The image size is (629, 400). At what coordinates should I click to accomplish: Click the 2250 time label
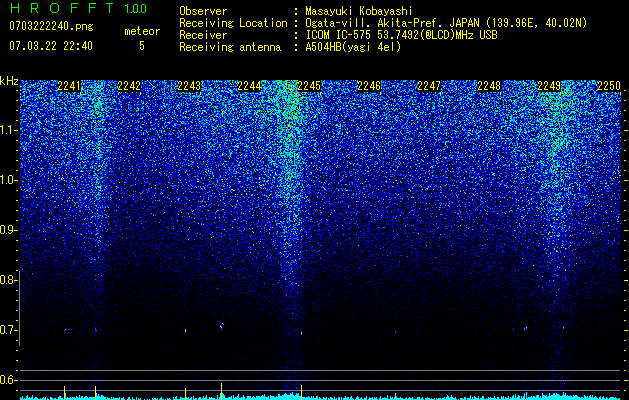pyautogui.click(x=609, y=86)
